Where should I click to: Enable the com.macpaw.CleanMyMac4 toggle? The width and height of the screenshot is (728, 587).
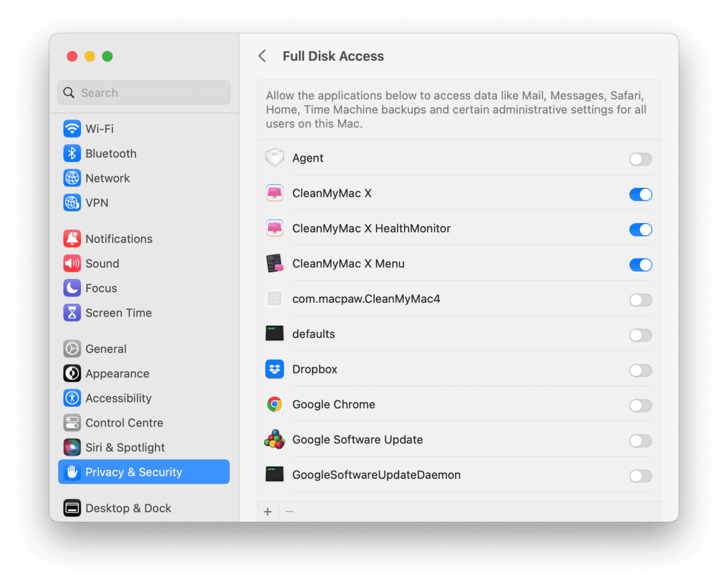click(640, 300)
